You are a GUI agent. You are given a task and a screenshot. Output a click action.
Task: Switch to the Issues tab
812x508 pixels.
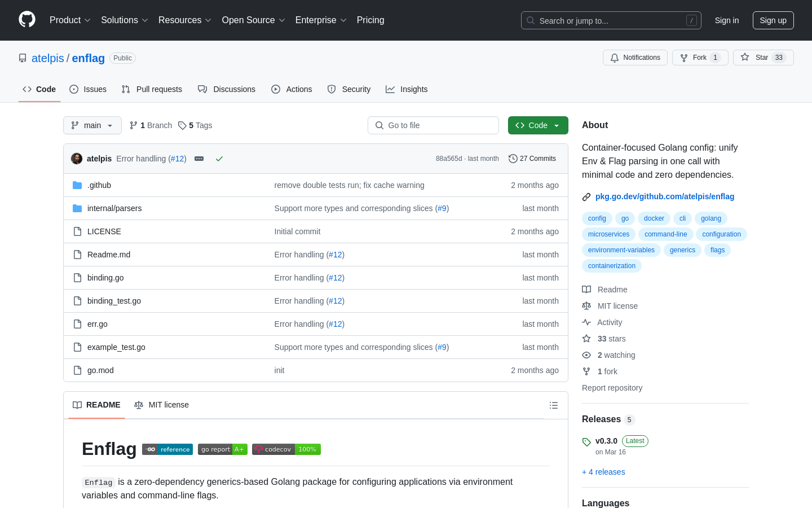coord(88,89)
